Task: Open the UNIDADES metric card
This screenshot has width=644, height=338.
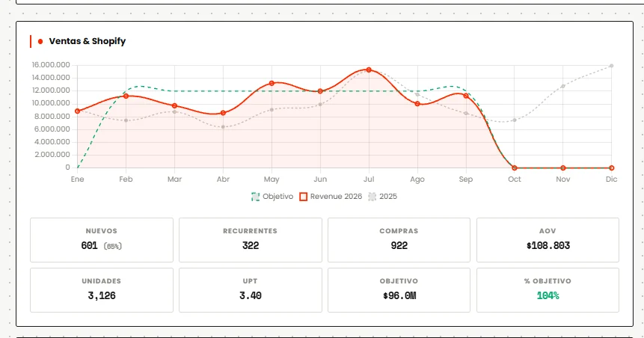Action: pos(102,290)
